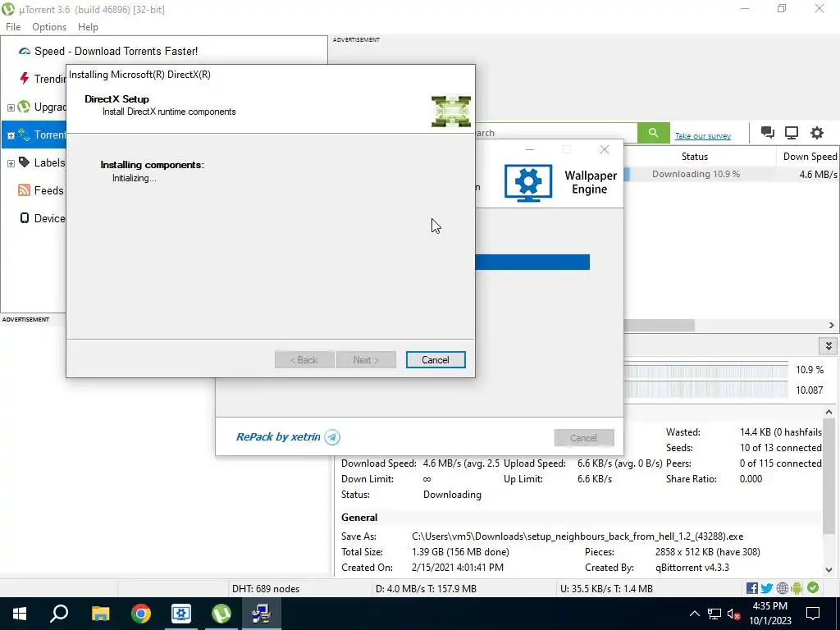Click the Upgrade uTorrent logo icon in sidebar

[24, 107]
